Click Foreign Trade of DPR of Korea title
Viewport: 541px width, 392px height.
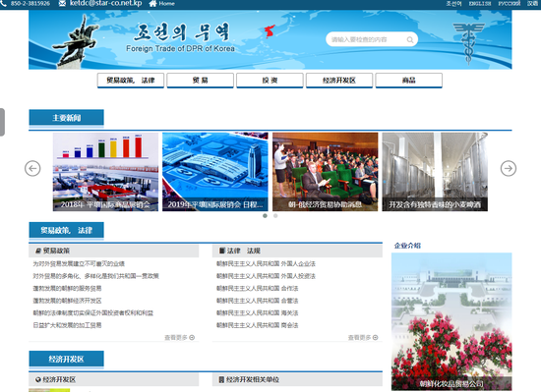[x=180, y=48]
